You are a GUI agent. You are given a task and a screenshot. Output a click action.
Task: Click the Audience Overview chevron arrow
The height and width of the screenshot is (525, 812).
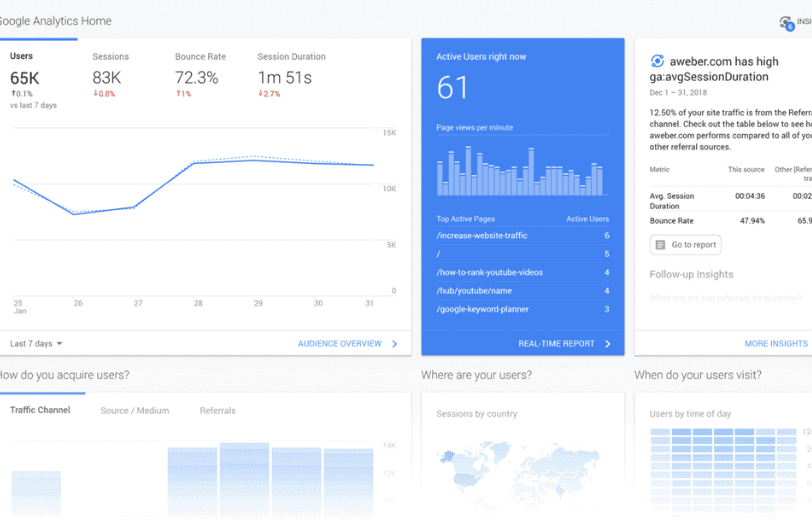pos(395,344)
